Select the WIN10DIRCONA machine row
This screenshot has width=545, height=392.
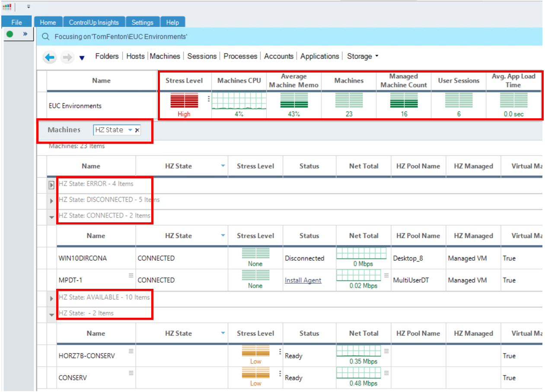coord(299,258)
